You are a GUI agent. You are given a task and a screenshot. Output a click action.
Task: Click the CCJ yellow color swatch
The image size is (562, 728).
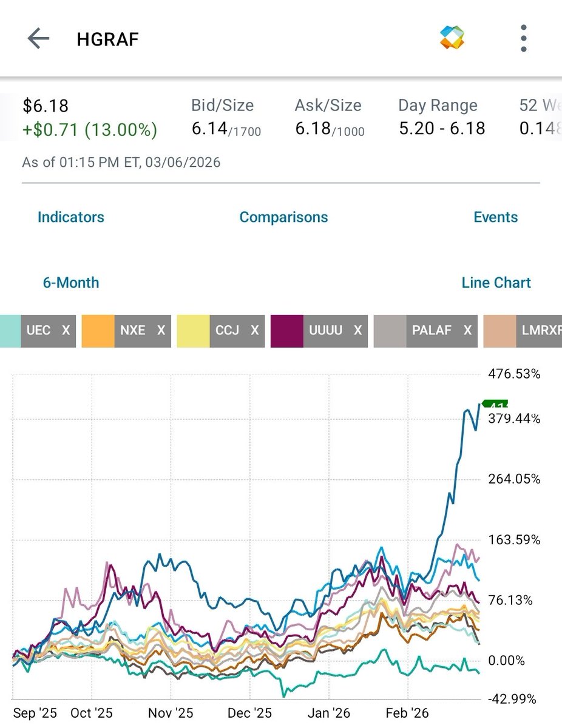point(193,331)
